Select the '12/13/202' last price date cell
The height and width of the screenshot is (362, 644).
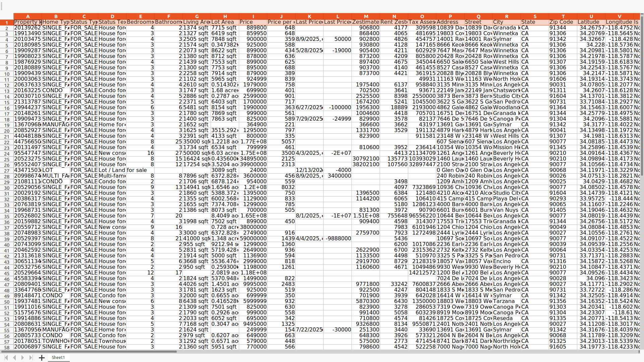pos(310,170)
